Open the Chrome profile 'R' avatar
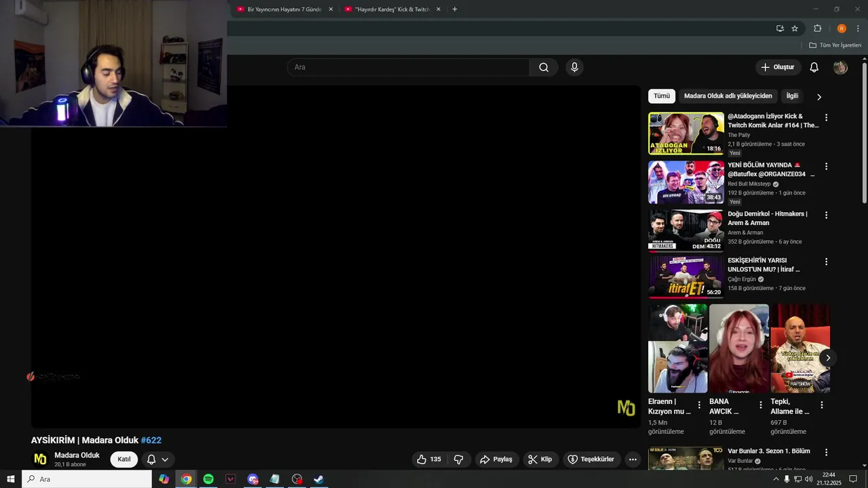Image resolution: width=868 pixels, height=488 pixels. pyautogui.click(x=842, y=28)
